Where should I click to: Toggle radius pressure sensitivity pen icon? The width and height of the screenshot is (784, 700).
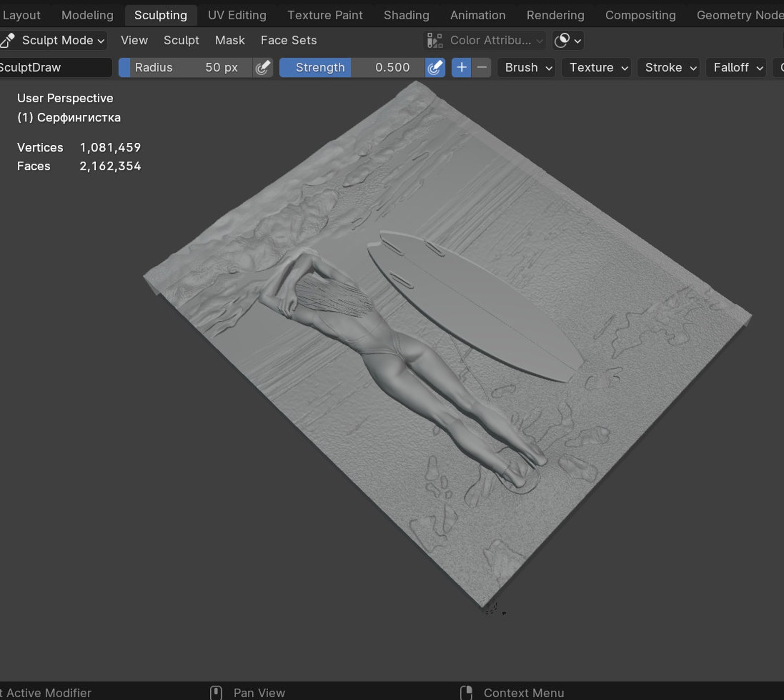(x=263, y=67)
